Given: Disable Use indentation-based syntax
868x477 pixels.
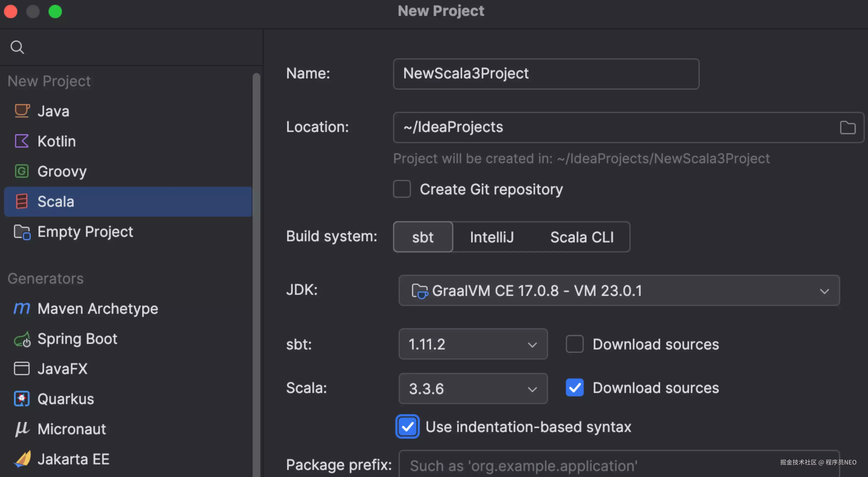Looking at the screenshot, I should pos(407,426).
